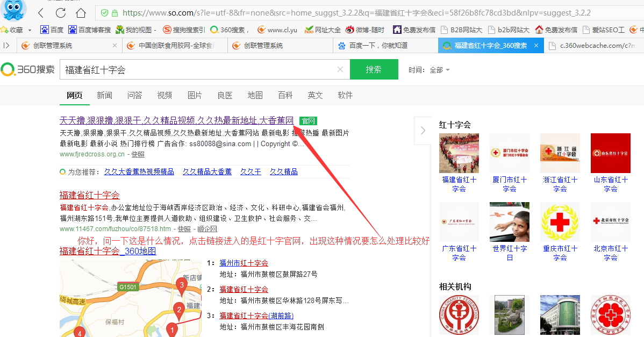Open 厦门市红十字会 thumbnail
Viewport: 644px width, 337px height.
tap(509, 153)
